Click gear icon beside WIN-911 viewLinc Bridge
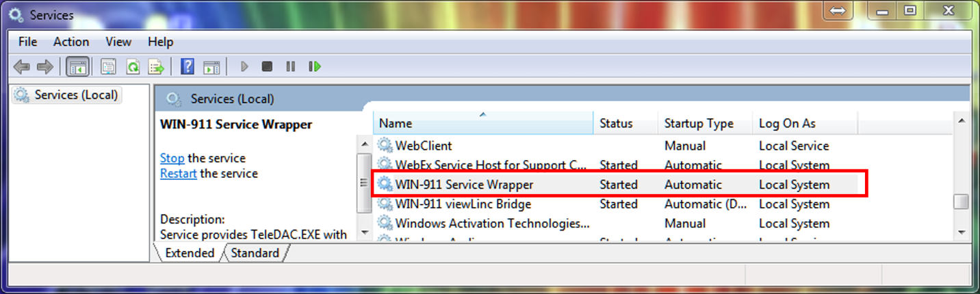980x294 pixels. (385, 204)
